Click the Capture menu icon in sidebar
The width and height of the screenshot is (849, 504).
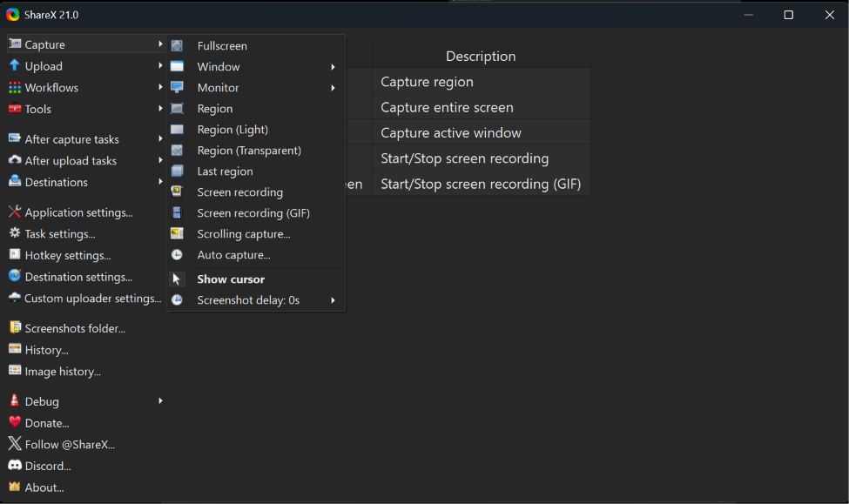[x=15, y=44]
